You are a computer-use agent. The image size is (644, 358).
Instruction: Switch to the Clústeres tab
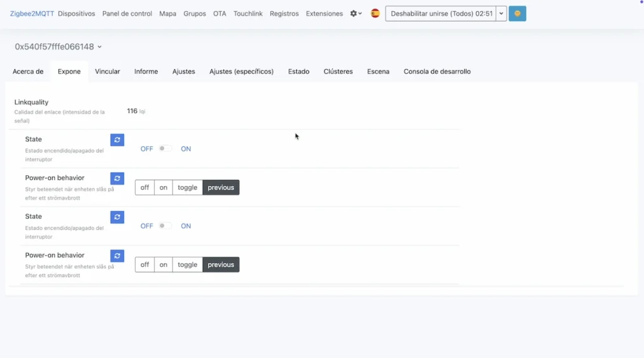coord(338,72)
